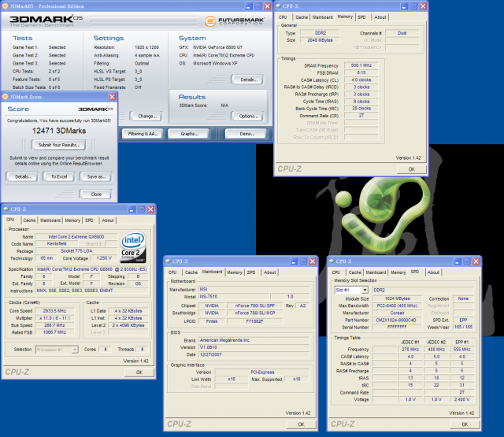This screenshot has width=504, height=437.
Task: Click the Graphs button
Action: (x=189, y=134)
